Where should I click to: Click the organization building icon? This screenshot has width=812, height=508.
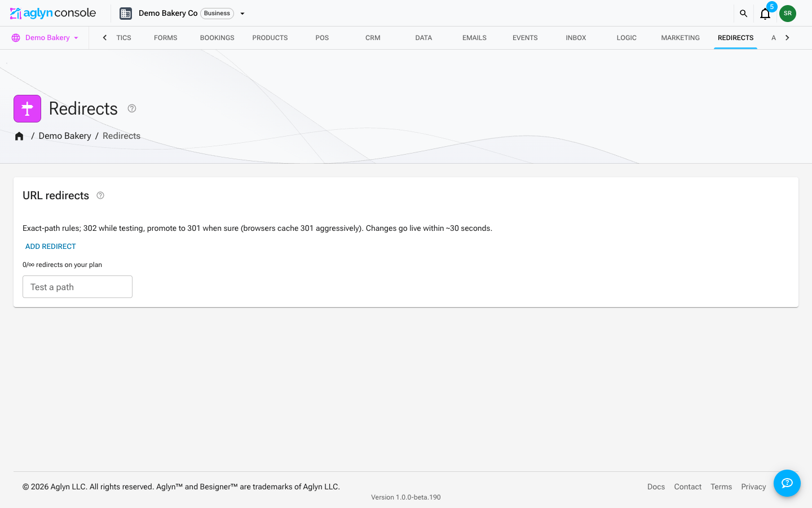pos(126,13)
